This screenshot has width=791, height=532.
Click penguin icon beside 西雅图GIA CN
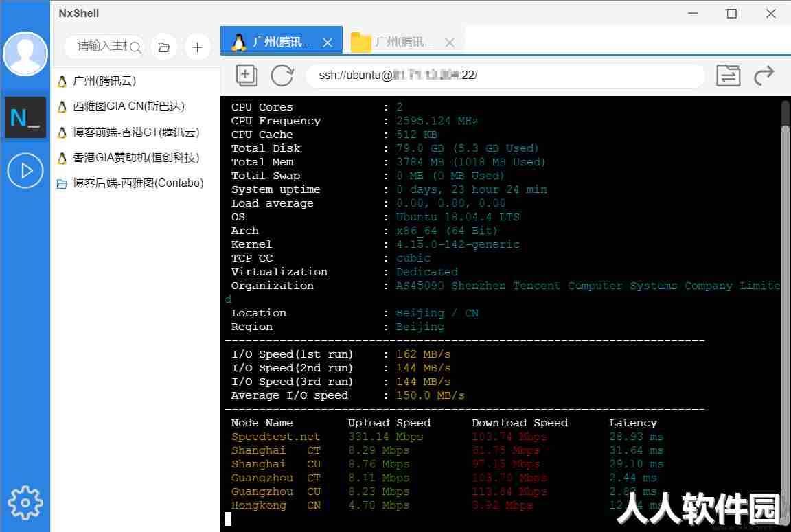(x=62, y=107)
